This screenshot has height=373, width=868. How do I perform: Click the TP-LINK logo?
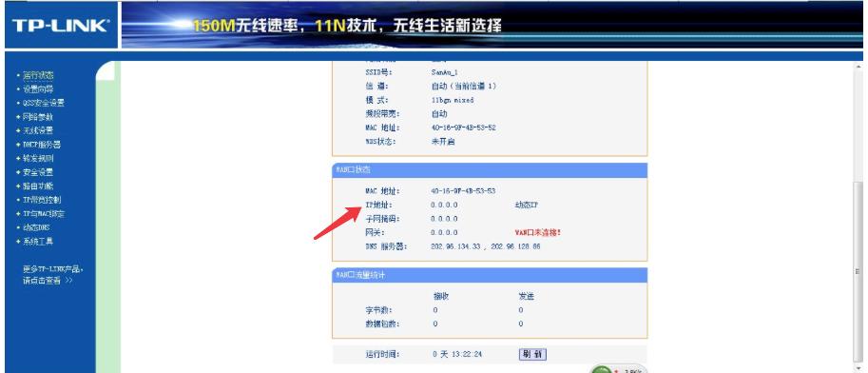[x=61, y=26]
